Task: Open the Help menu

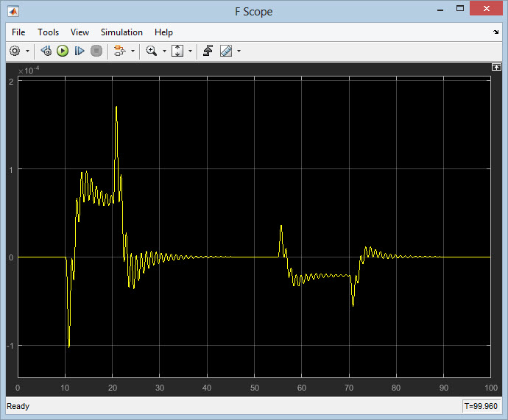Action: tap(163, 32)
